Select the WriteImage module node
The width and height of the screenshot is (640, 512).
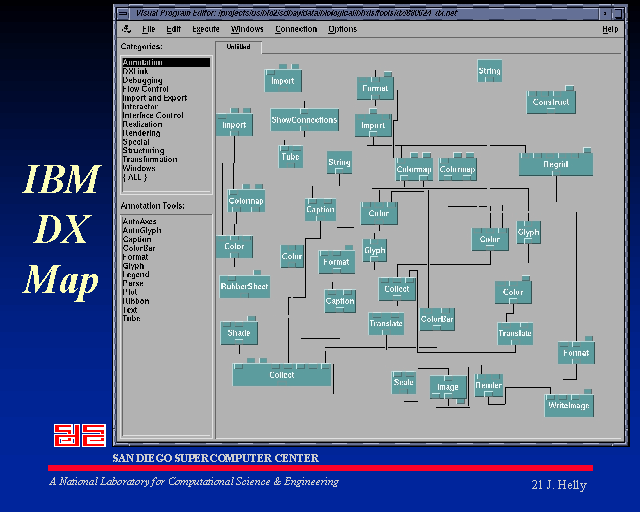569,405
